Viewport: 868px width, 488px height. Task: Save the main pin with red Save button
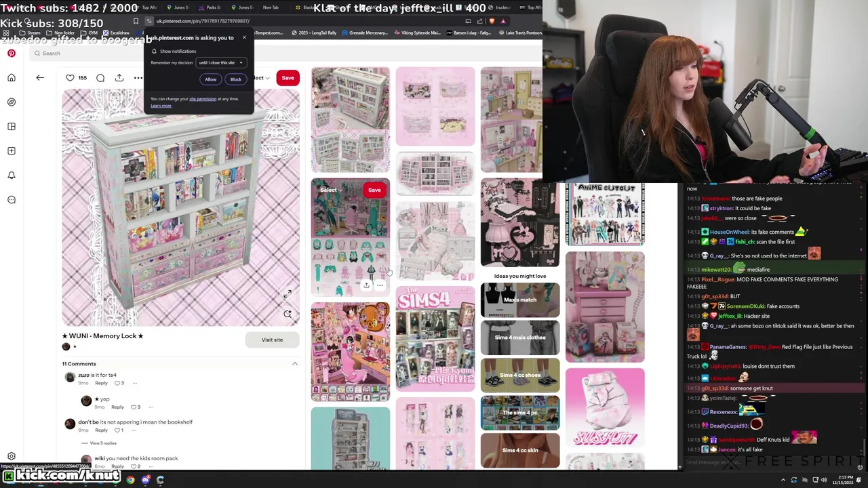click(288, 78)
